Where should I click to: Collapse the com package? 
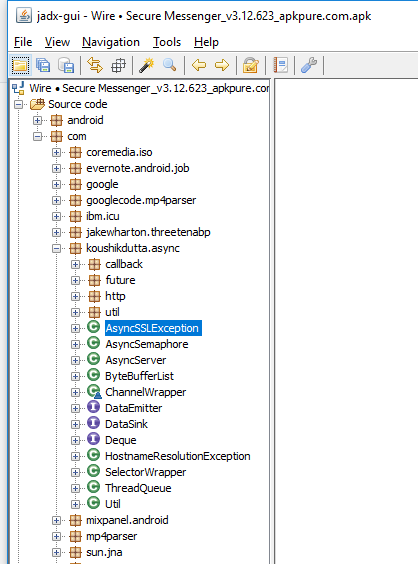37,137
